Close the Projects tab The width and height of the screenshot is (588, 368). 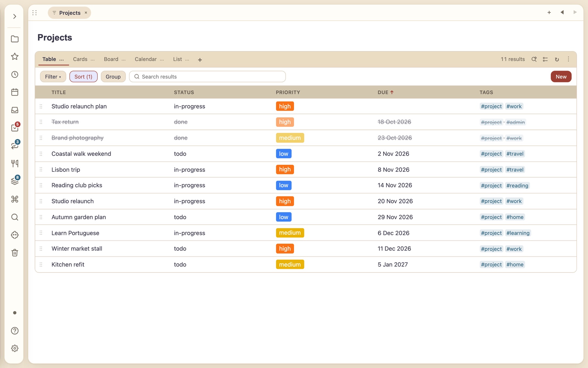click(86, 13)
